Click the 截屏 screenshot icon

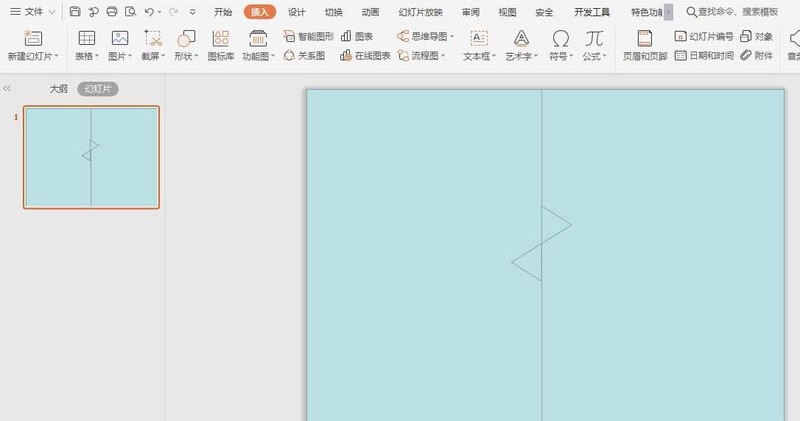[153, 38]
